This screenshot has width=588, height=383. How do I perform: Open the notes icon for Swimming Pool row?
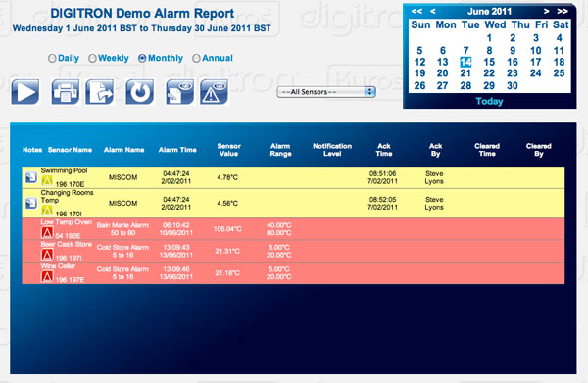coord(31,177)
